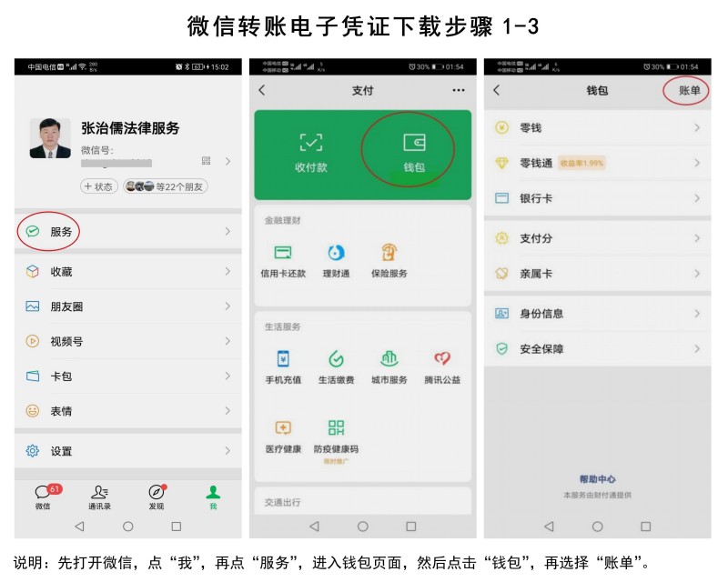Expand the 银行卡 row chevron
The image size is (728, 582).
[697, 198]
